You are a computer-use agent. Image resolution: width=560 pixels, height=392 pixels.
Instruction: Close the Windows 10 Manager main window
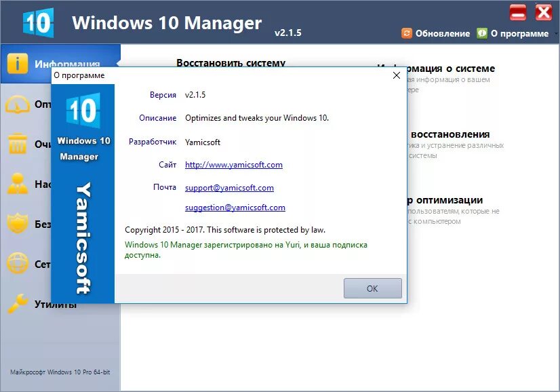543,13
